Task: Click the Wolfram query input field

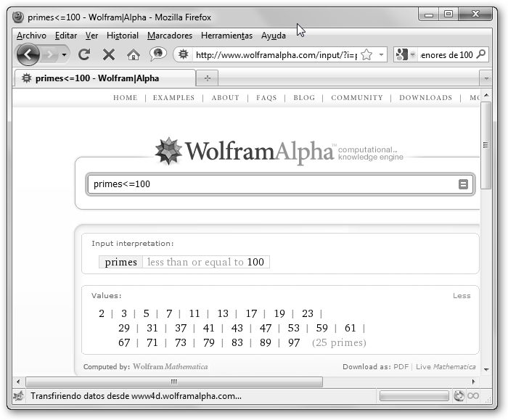Action: click(272, 184)
